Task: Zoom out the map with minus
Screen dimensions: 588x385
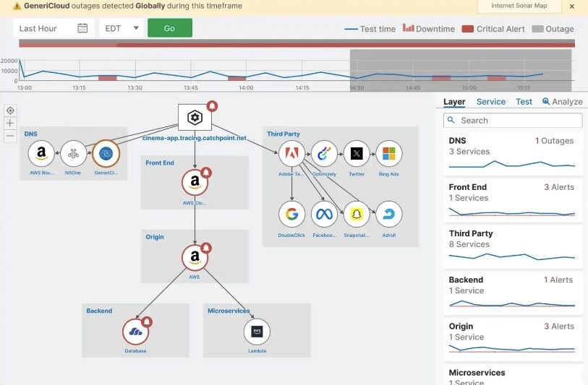Action: tap(11, 136)
